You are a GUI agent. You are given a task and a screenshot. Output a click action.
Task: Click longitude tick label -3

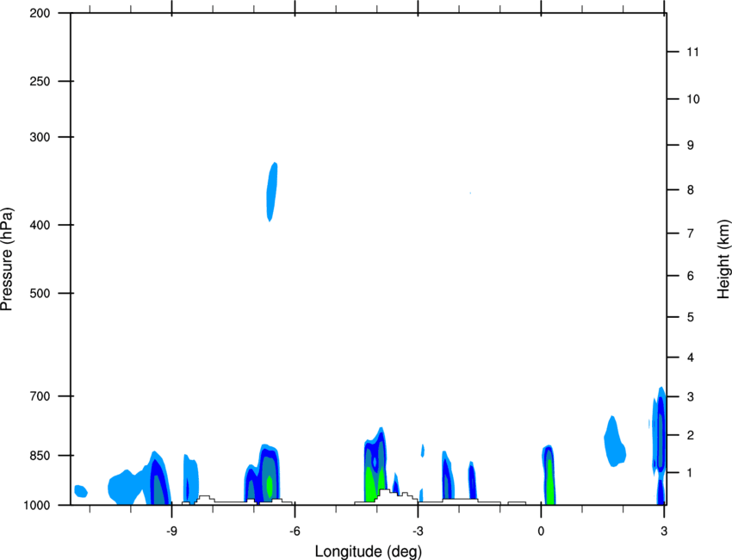point(418,532)
